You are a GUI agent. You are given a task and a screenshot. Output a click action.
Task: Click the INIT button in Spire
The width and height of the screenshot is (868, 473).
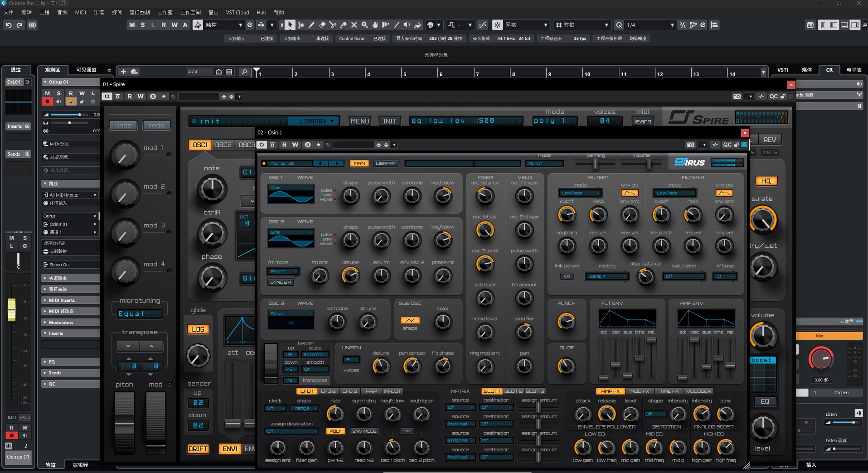pyautogui.click(x=389, y=121)
